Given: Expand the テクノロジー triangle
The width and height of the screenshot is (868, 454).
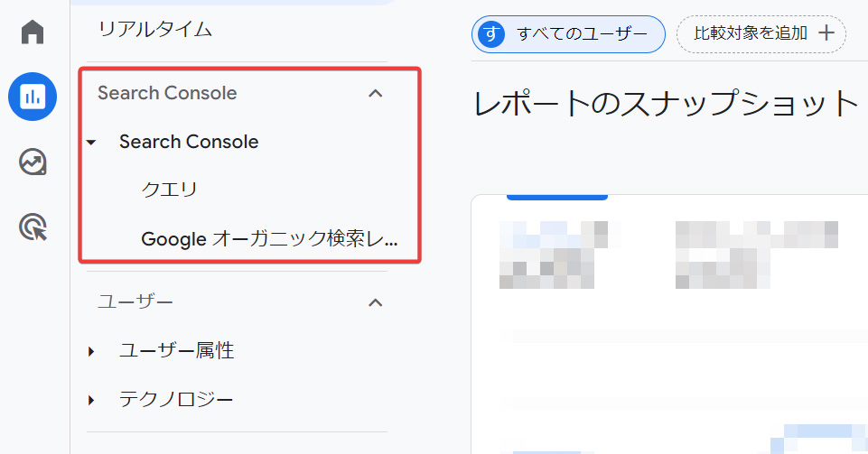Looking at the screenshot, I should pos(91,400).
